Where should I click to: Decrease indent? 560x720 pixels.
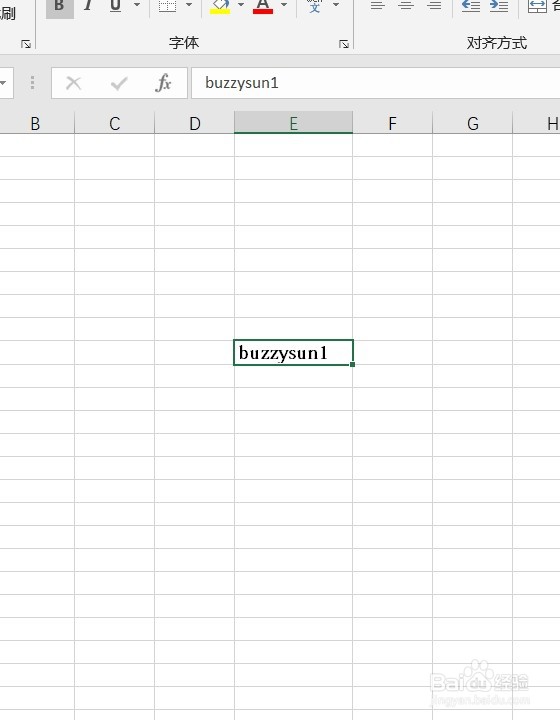coord(470,6)
